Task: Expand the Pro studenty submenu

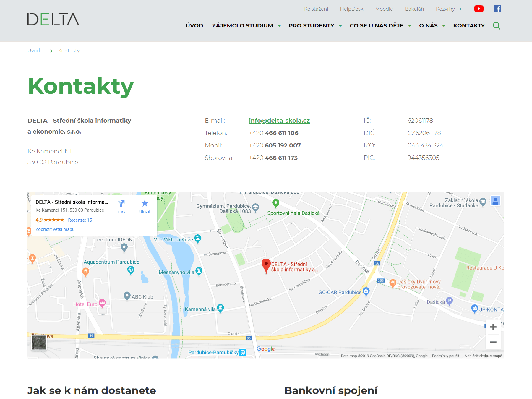Action: [340, 26]
